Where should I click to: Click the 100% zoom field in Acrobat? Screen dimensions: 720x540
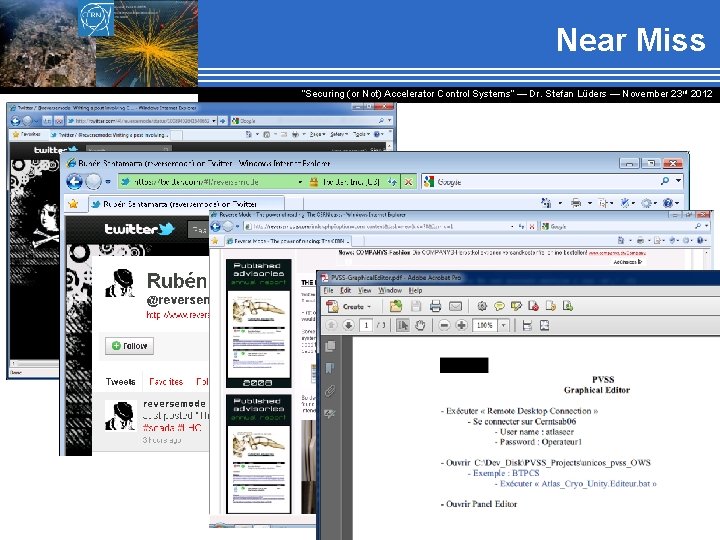485,326
